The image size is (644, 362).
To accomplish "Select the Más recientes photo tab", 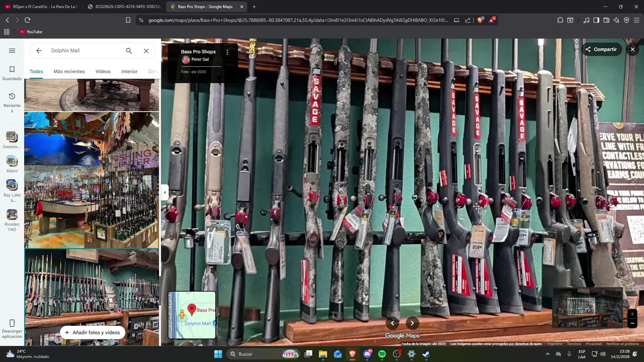I will [69, 71].
